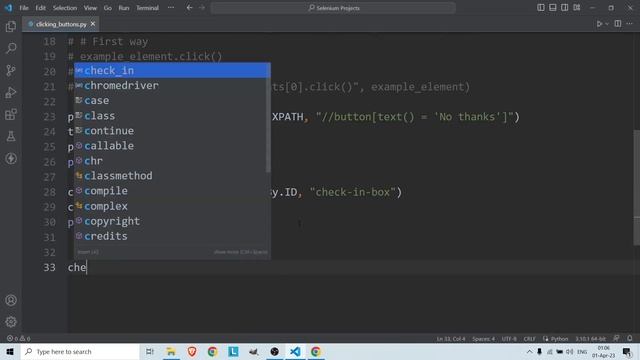The image size is (640, 360).
Task: Go back using the left arrow
Action: point(189,8)
